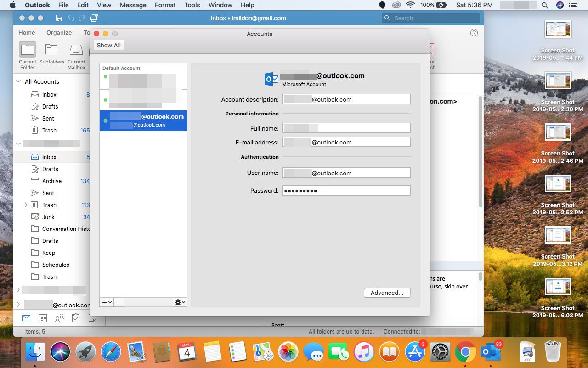Open Screen Shot 2019-05…1.44 PM desktop file
Image resolution: width=588 pixels, height=368 pixels.
pos(558,40)
